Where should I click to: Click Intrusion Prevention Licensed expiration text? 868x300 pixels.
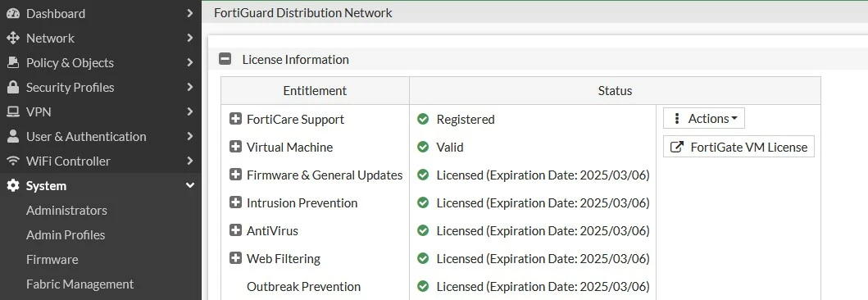coord(543,202)
